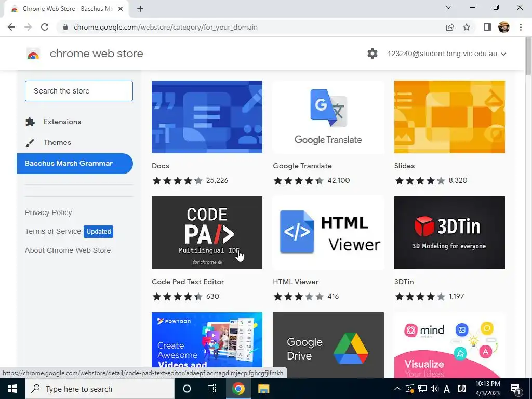
Task: Open the Extensions category
Action: point(62,122)
